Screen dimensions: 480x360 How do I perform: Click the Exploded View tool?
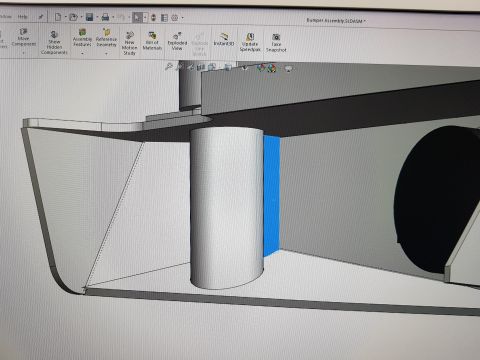tap(177, 41)
